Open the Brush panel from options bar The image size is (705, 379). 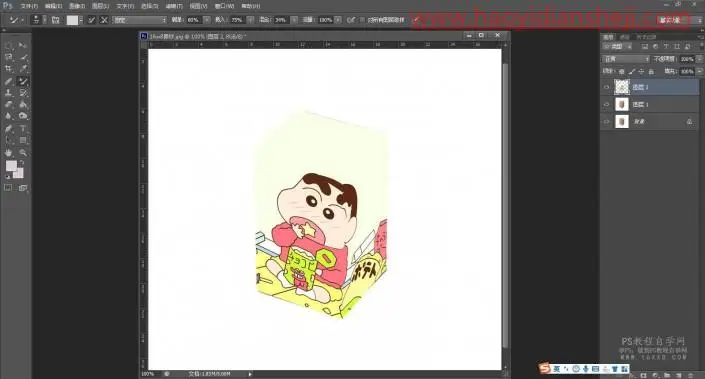pyautogui.click(x=56, y=20)
